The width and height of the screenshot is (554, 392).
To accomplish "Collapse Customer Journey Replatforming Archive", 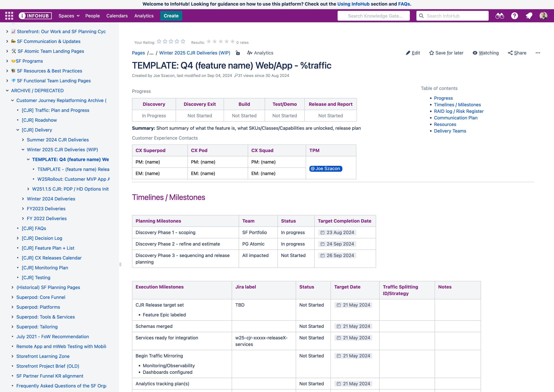I will [x=12, y=100].
